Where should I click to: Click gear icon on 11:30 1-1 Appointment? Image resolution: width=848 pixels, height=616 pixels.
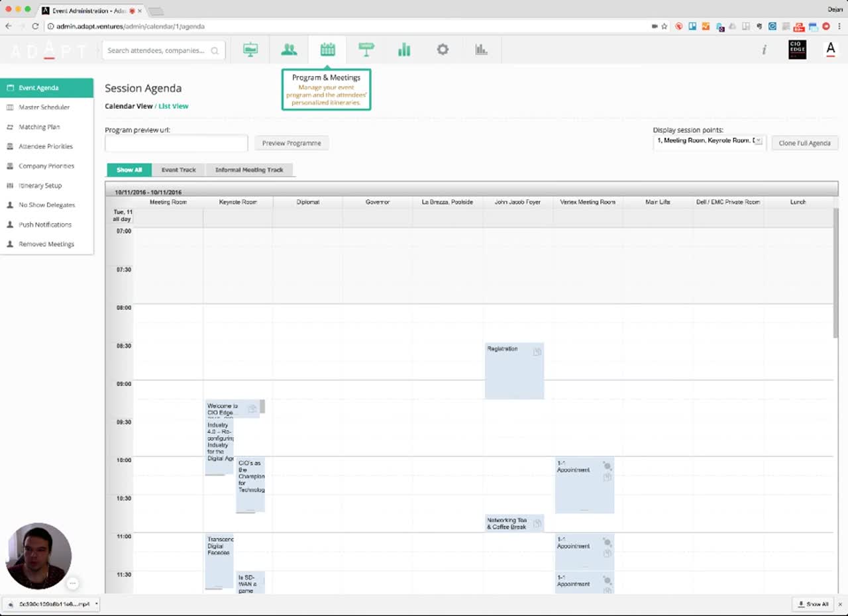pos(607,580)
